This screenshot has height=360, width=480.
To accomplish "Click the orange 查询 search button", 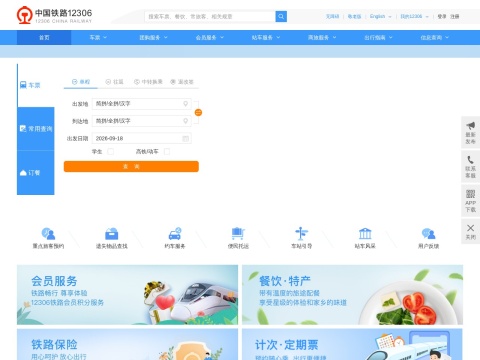I will (x=131, y=166).
